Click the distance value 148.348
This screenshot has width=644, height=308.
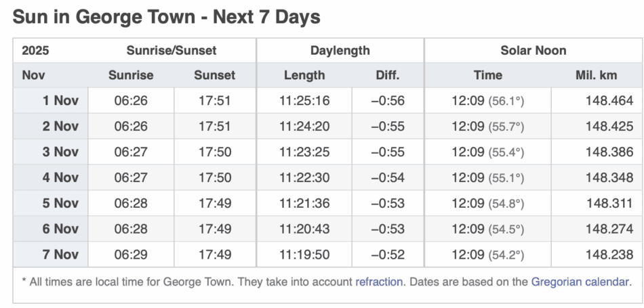click(609, 178)
